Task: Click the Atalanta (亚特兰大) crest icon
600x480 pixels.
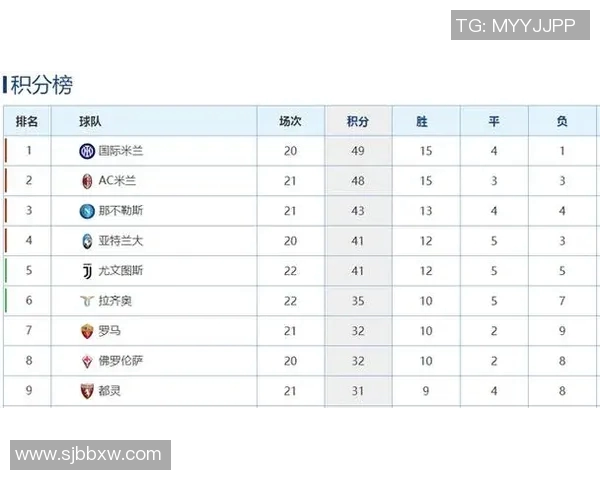Action: pos(87,241)
